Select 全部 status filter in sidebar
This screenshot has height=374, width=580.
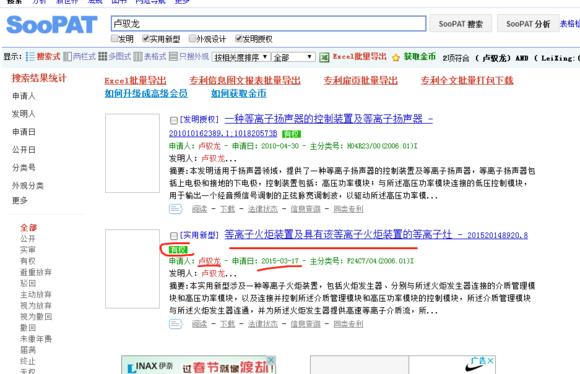tap(28, 228)
